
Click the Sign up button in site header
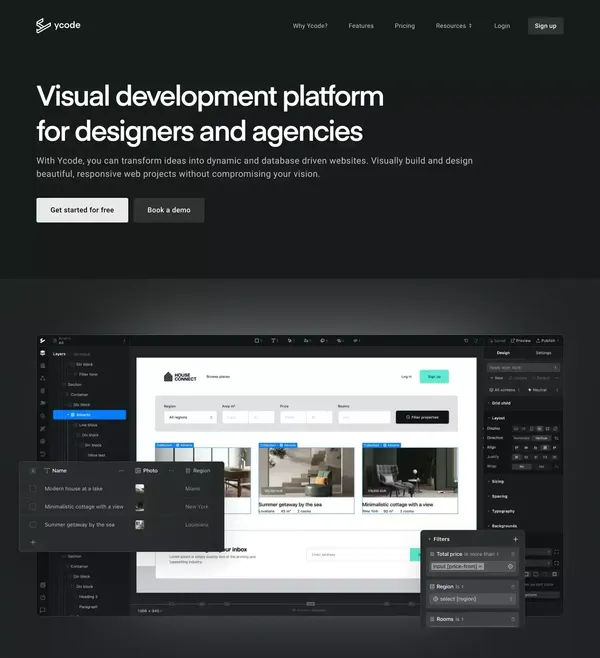545,26
